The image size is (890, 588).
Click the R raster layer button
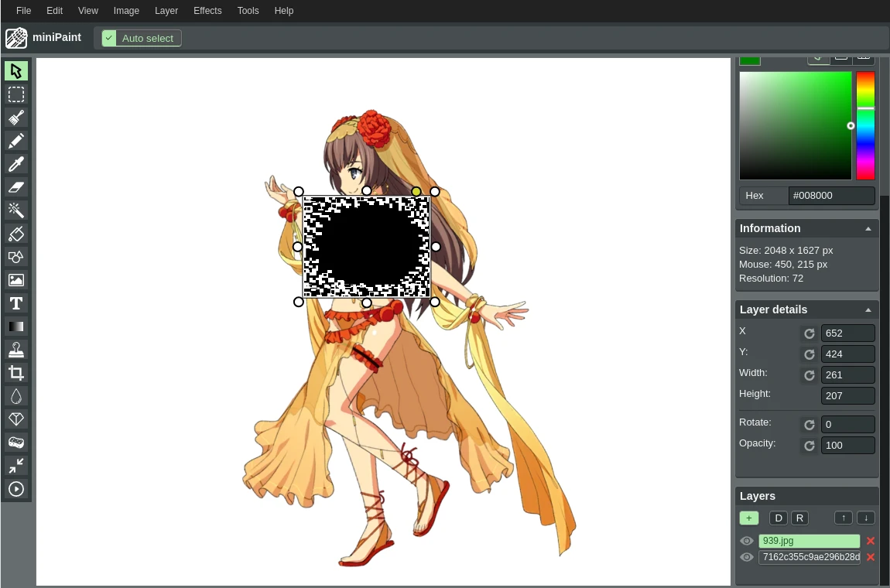tap(799, 518)
